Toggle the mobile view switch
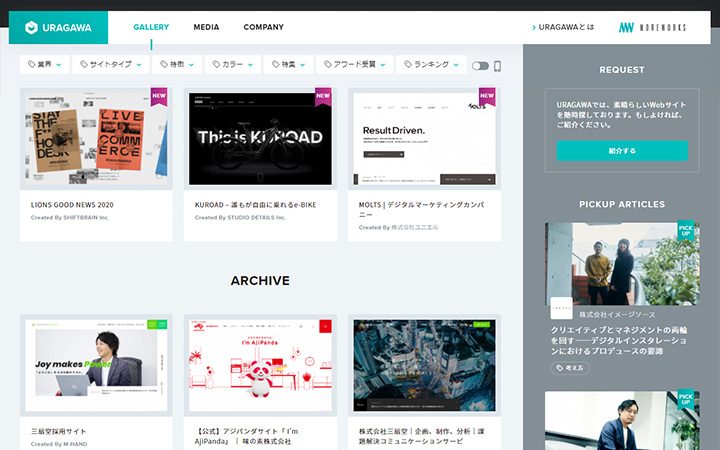The height and width of the screenshot is (450, 720). (480, 66)
